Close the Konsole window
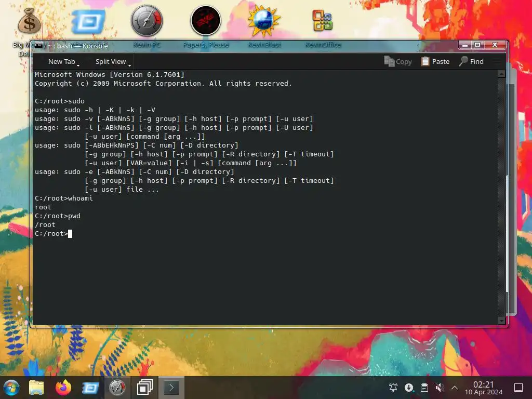Screen dimensions: 532x399 point(495,45)
